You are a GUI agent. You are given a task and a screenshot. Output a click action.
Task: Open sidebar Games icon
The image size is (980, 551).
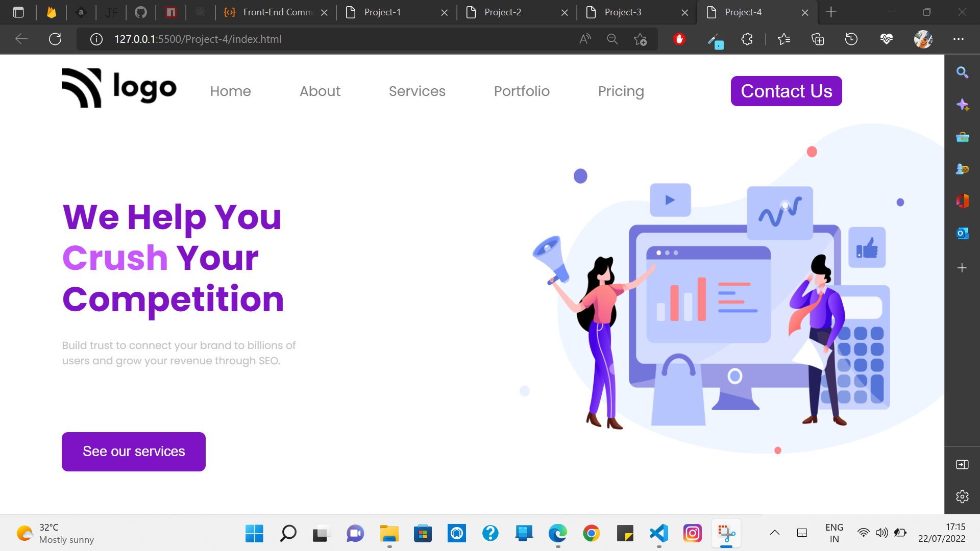coord(962,169)
